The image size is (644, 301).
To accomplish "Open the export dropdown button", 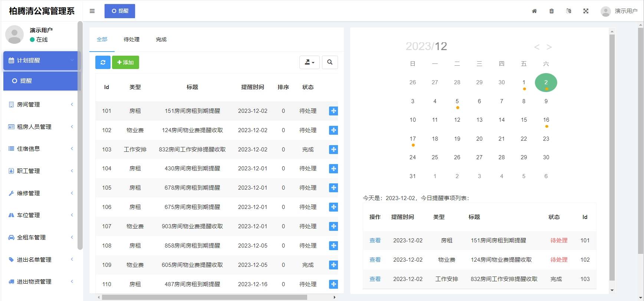I will [309, 62].
